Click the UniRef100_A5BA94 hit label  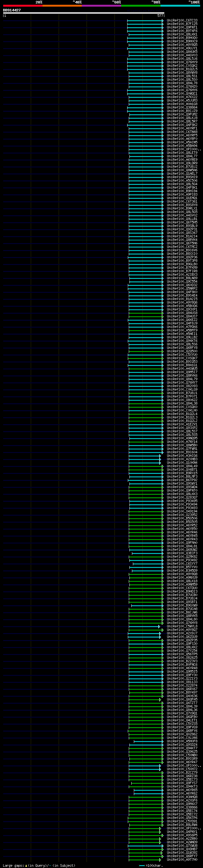pos(182,146)
